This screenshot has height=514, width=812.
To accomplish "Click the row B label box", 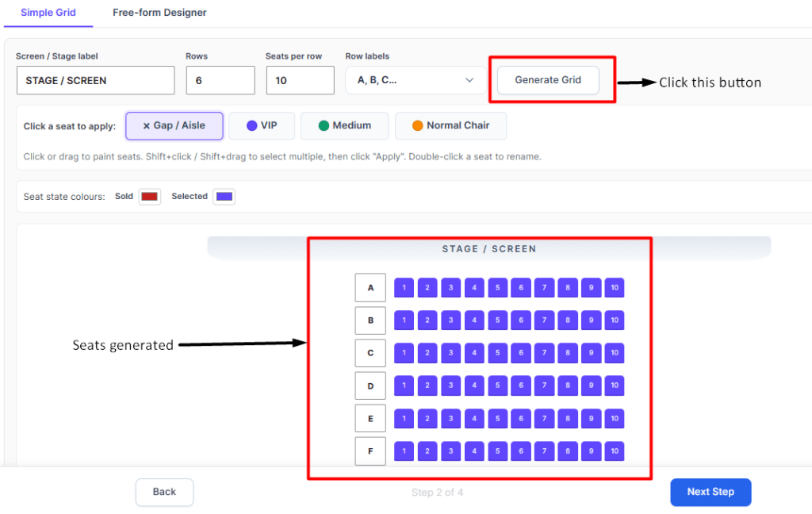I will click(370, 320).
